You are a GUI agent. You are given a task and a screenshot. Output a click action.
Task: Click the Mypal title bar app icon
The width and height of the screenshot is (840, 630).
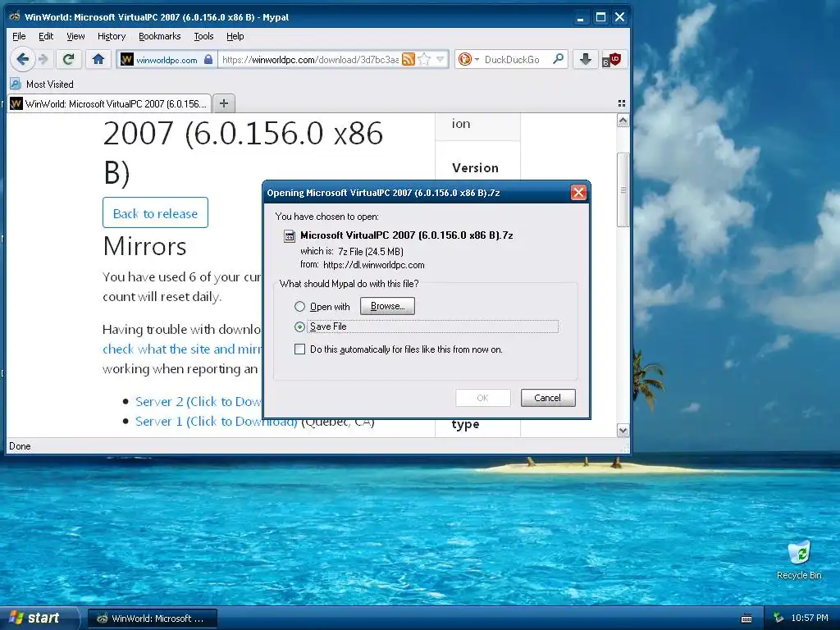(x=15, y=16)
